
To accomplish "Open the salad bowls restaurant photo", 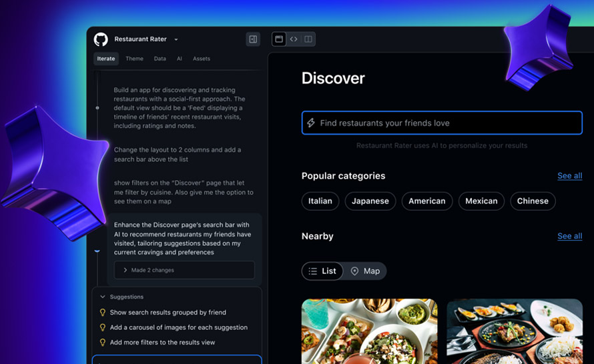I will (369, 331).
